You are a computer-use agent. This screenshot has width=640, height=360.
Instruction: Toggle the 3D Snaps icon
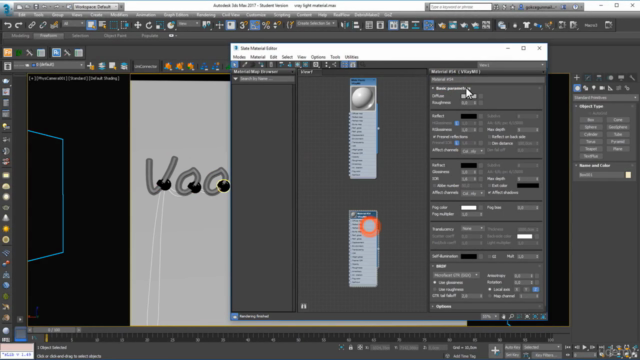pyautogui.click(x=243, y=25)
